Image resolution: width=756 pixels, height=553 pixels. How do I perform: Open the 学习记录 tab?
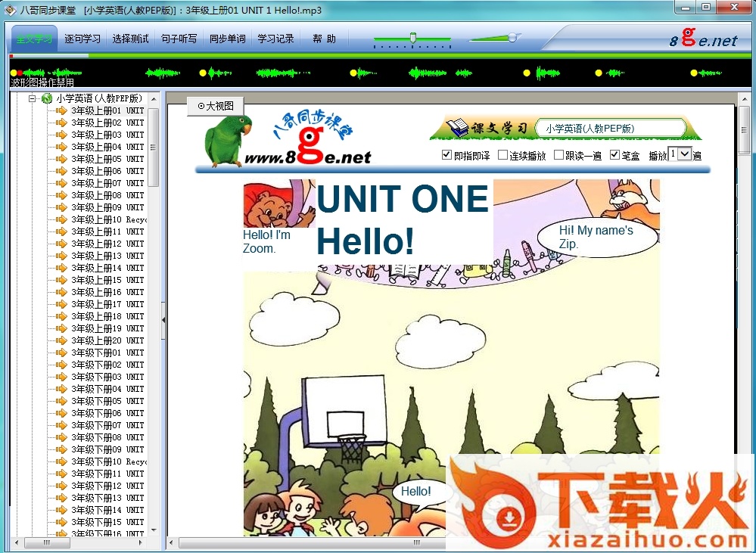[275, 39]
